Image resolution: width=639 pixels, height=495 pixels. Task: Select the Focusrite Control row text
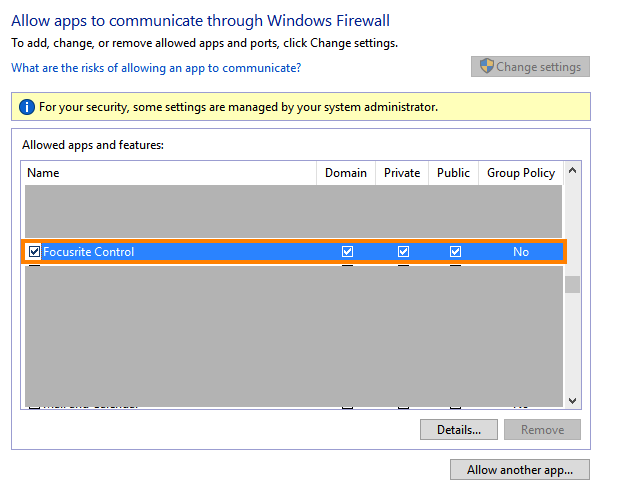pos(88,252)
